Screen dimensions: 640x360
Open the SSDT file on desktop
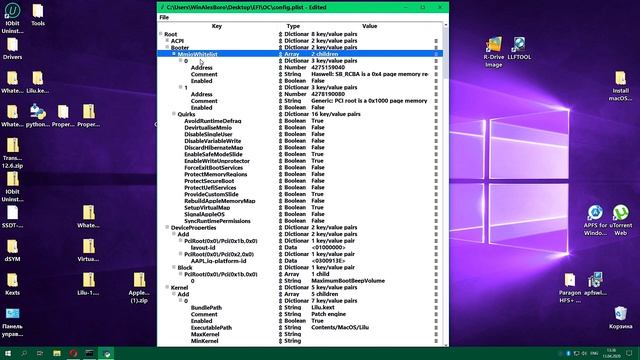coord(12,217)
